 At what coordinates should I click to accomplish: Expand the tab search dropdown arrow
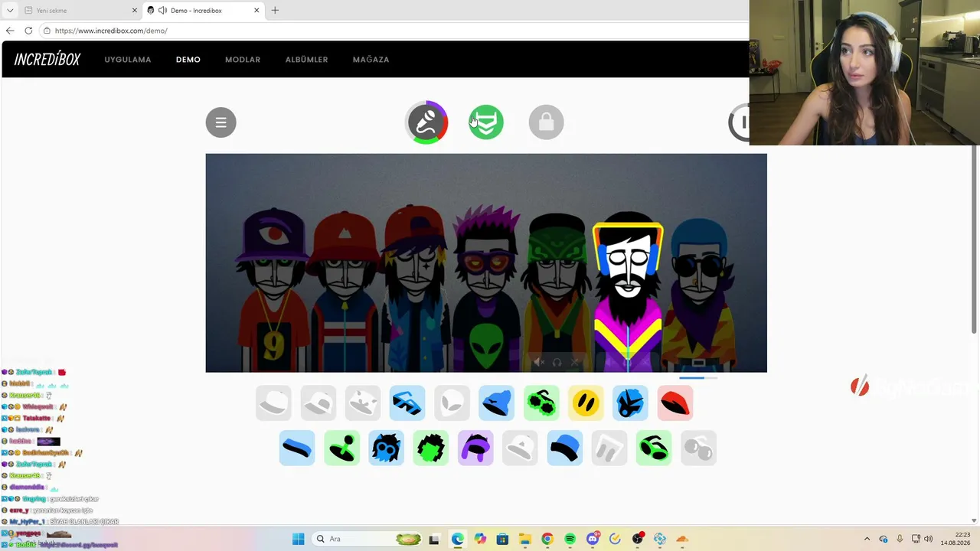(x=10, y=11)
